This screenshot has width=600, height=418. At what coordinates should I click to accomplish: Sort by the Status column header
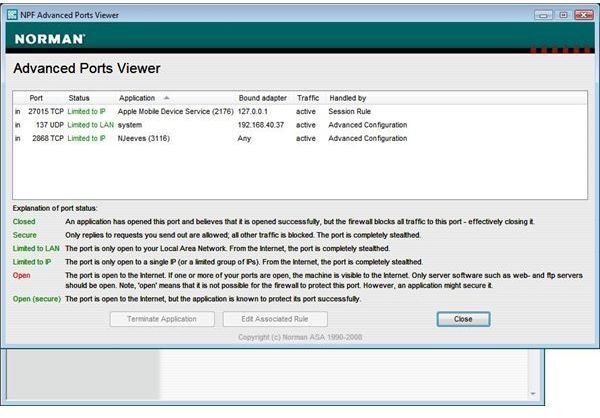(x=79, y=98)
